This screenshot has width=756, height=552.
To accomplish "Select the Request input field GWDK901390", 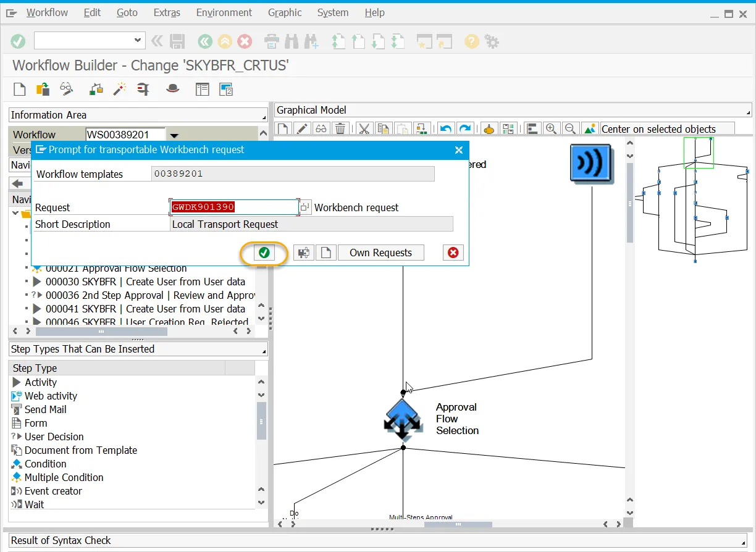I will click(x=235, y=207).
